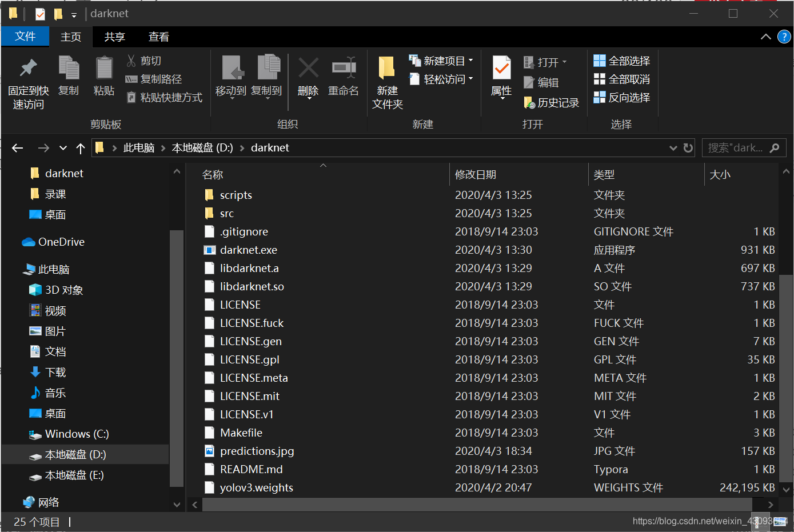
Task: Select the predictions.jpg image file
Action: [257, 451]
